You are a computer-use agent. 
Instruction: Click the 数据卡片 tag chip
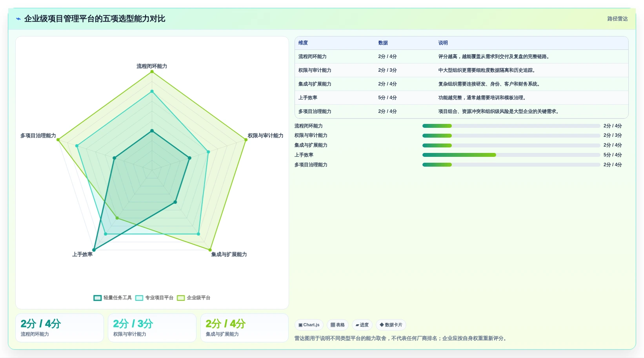(391, 325)
